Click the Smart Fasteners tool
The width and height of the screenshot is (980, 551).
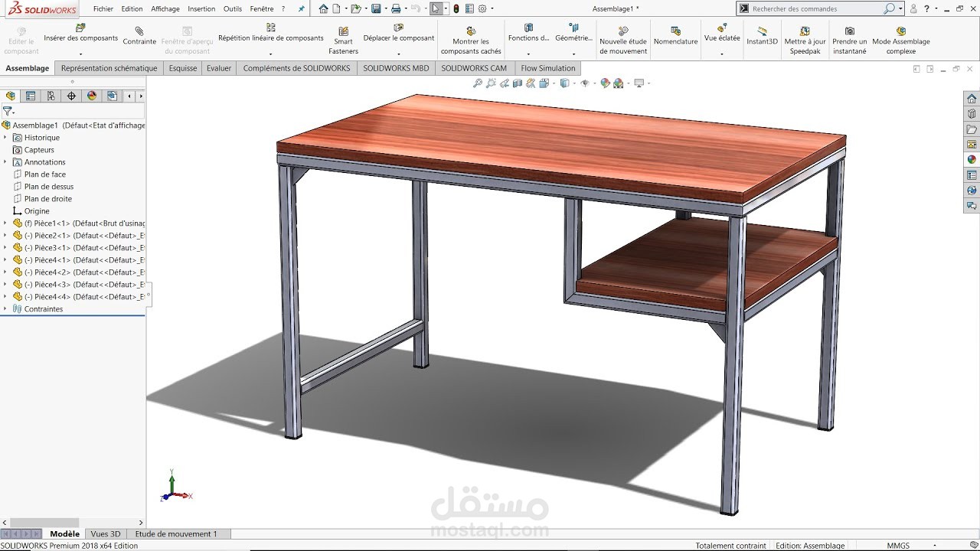(343, 41)
